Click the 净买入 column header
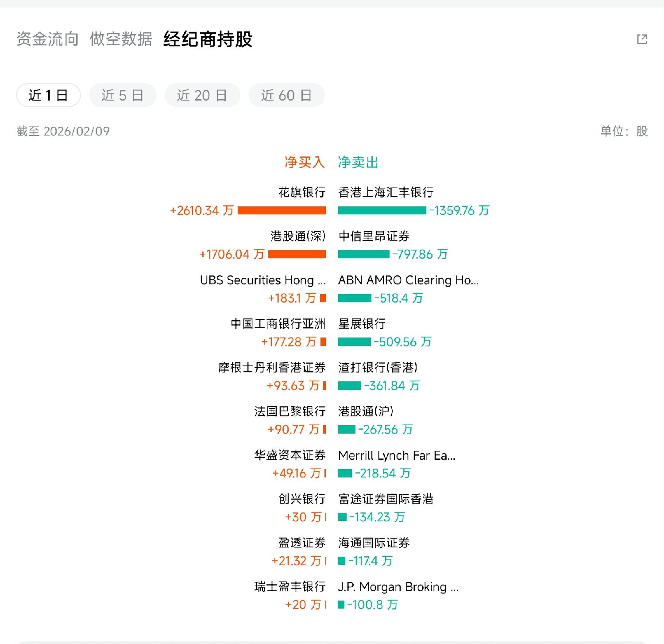 (x=305, y=163)
